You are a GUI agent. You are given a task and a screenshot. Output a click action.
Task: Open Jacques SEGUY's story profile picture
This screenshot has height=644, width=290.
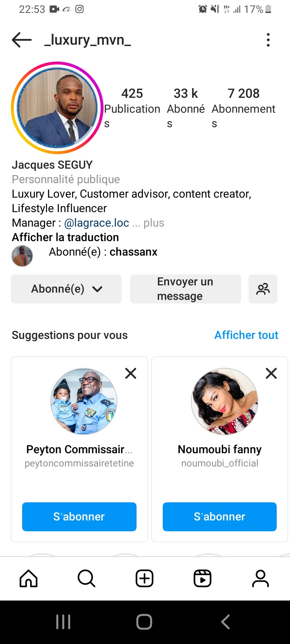coord(57,108)
